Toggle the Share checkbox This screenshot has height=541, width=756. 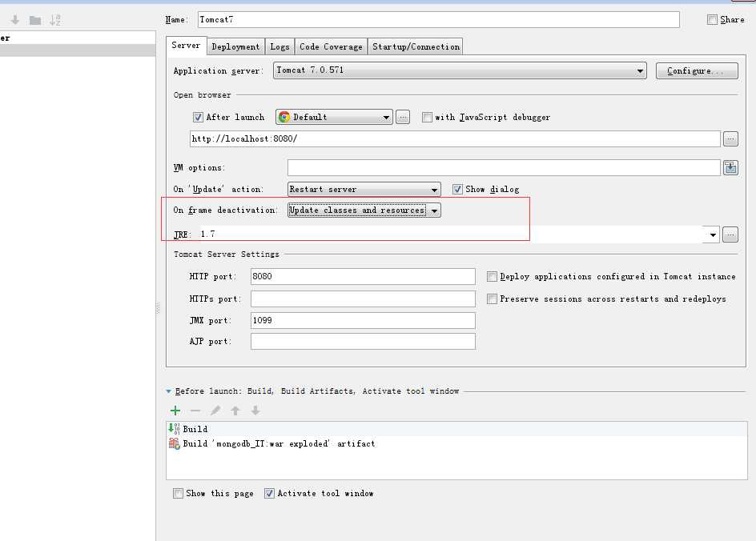click(x=712, y=20)
